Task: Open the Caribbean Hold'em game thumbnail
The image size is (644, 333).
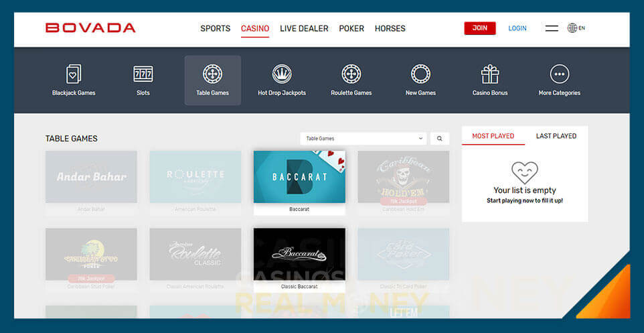Action: (x=403, y=177)
